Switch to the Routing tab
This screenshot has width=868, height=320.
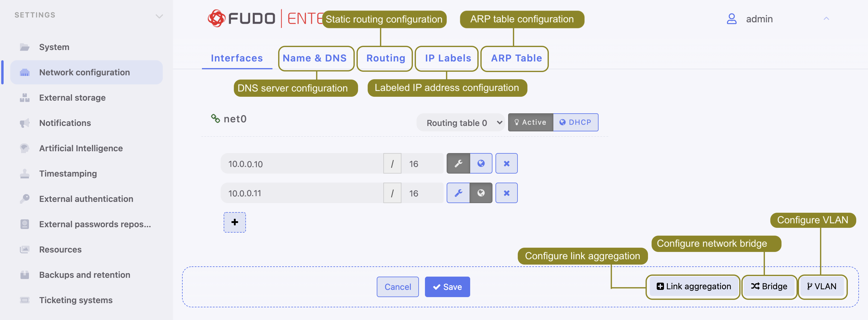coord(385,58)
